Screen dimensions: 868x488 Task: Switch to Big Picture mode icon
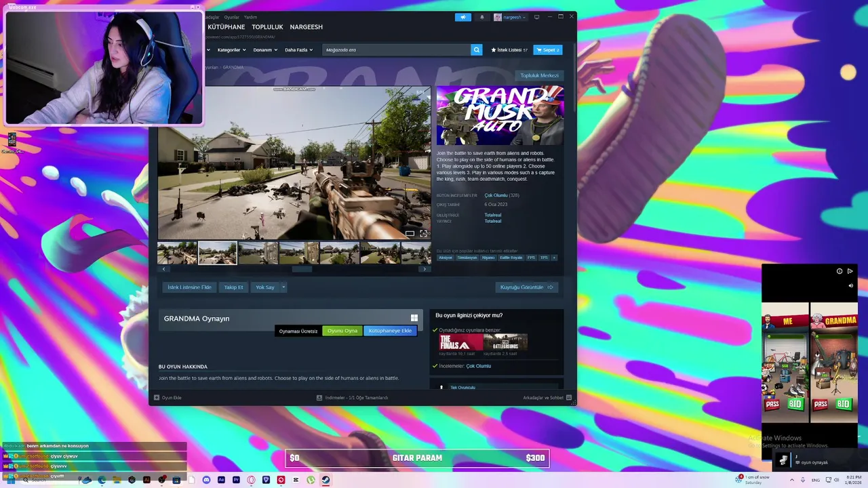[537, 17]
